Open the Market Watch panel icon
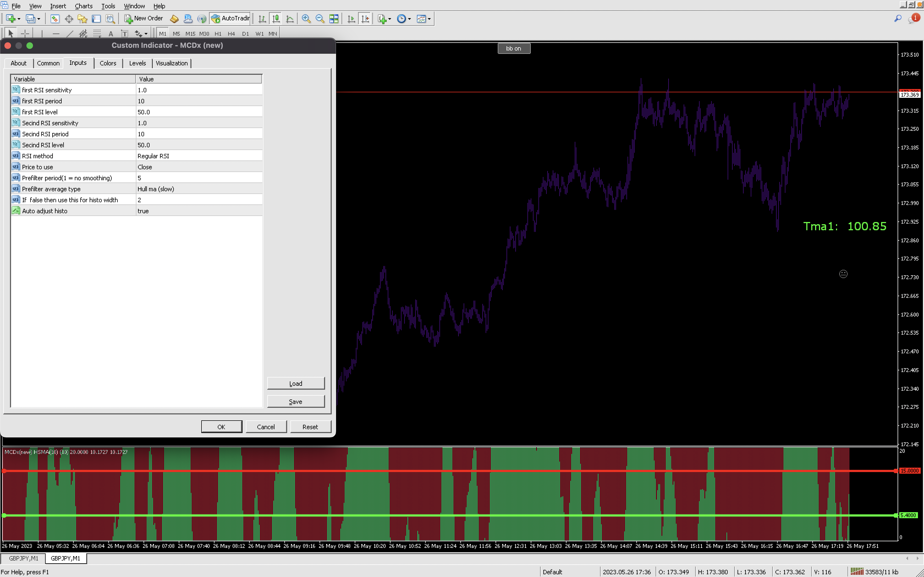 (x=55, y=19)
